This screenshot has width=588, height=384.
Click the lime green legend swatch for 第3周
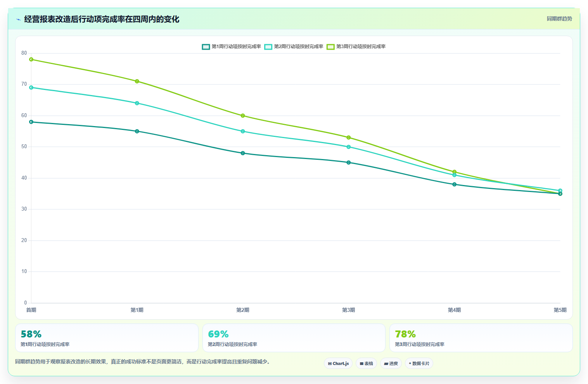coord(330,47)
